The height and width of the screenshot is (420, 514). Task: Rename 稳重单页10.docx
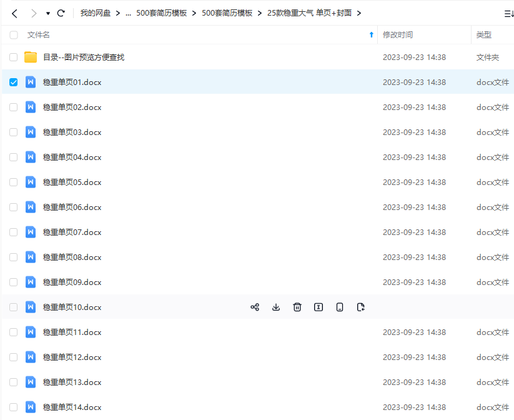tap(319, 307)
